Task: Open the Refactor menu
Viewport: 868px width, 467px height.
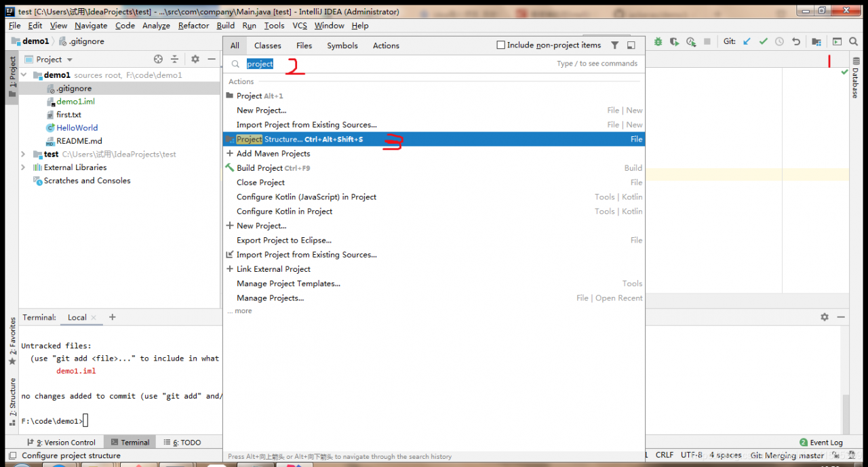Action: [x=194, y=26]
